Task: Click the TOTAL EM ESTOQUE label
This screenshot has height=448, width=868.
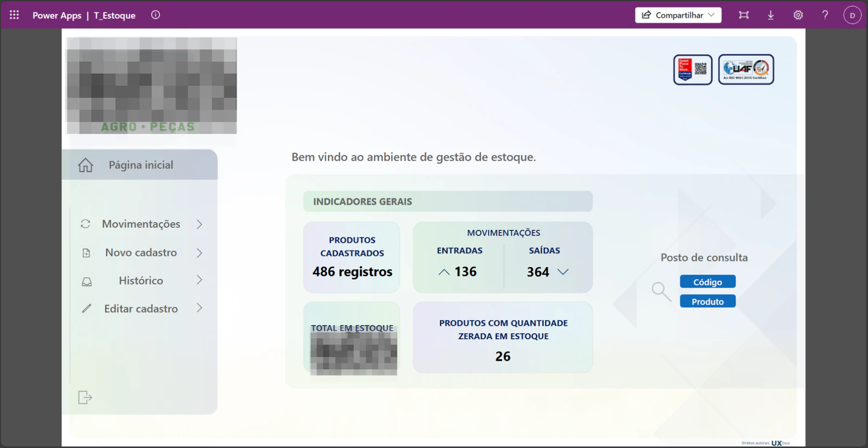Action: [352, 328]
